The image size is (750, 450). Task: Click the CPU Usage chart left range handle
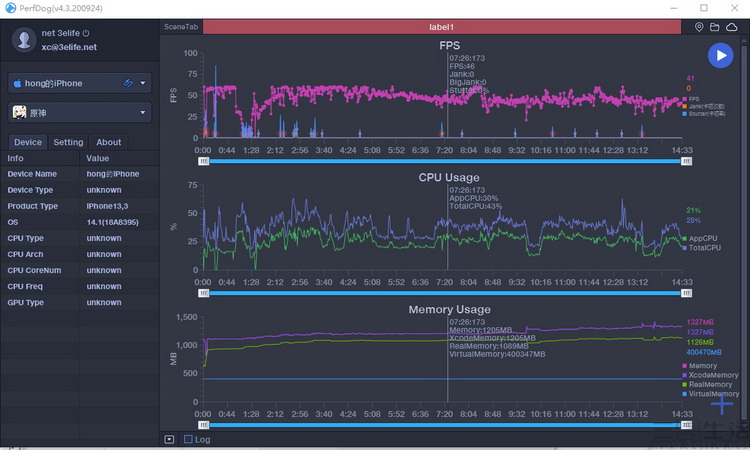204,293
